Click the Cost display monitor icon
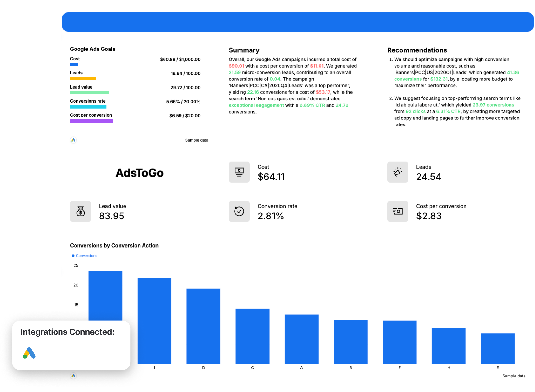This screenshot has height=392, width=535. click(x=239, y=172)
